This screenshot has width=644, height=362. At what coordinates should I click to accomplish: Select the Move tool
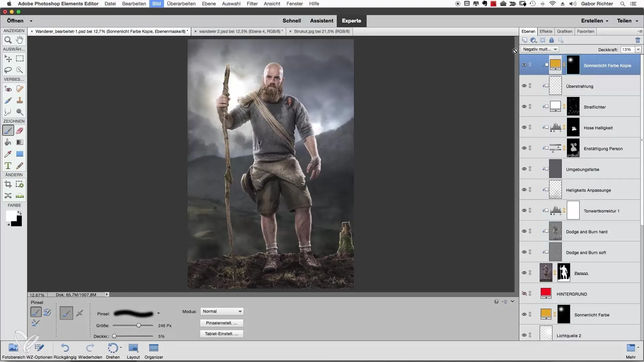click(8, 59)
